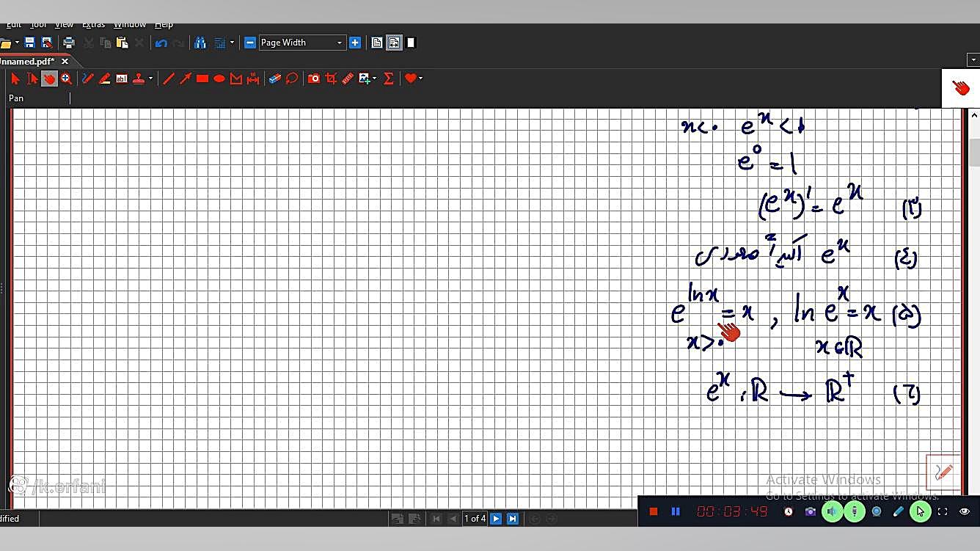Select the Rectangle shape tool

[x=202, y=79]
